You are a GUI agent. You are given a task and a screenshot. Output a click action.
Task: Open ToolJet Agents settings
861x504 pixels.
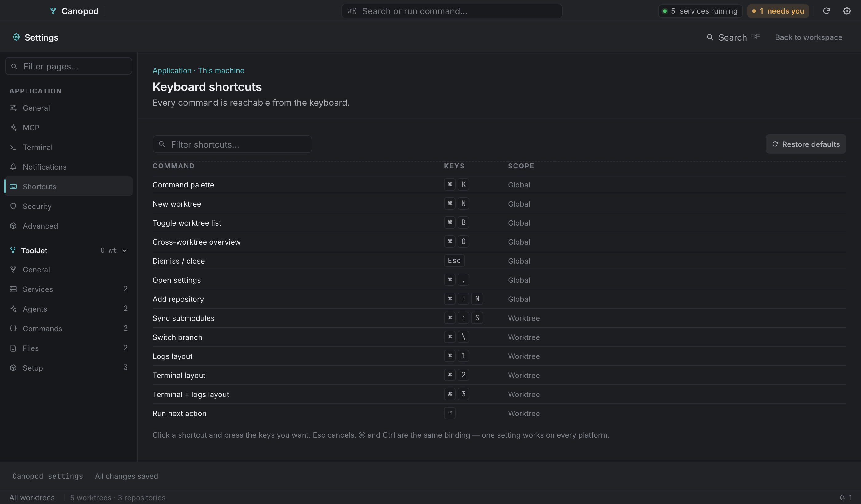(69, 309)
